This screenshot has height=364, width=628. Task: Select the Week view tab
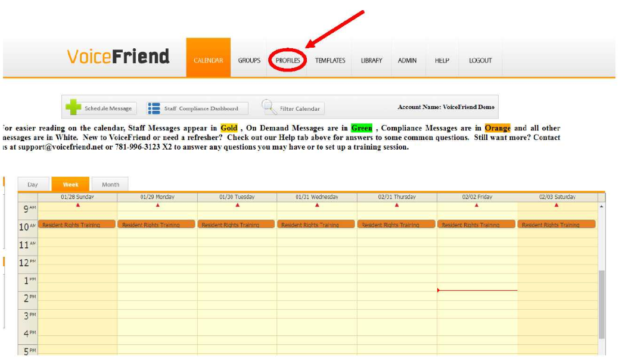click(70, 184)
